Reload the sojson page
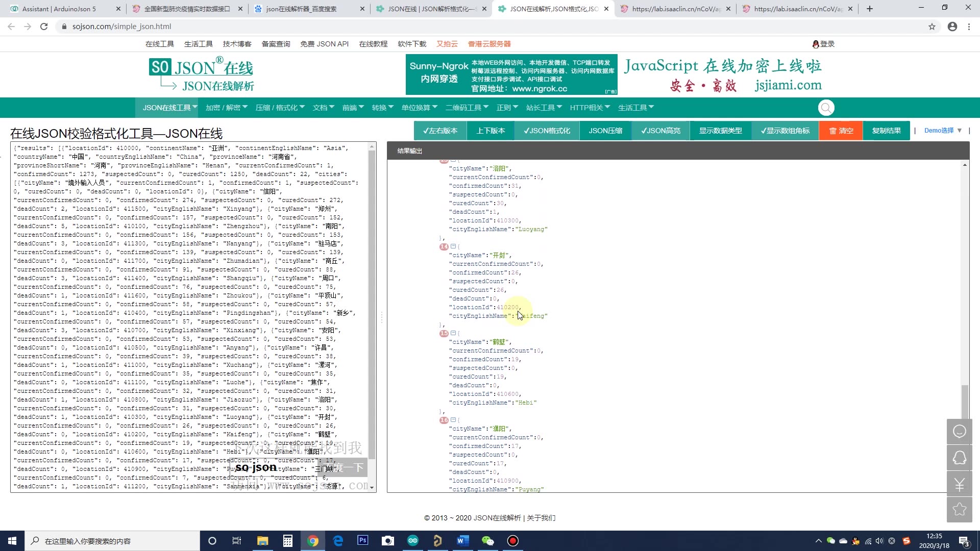 coord(44,27)
